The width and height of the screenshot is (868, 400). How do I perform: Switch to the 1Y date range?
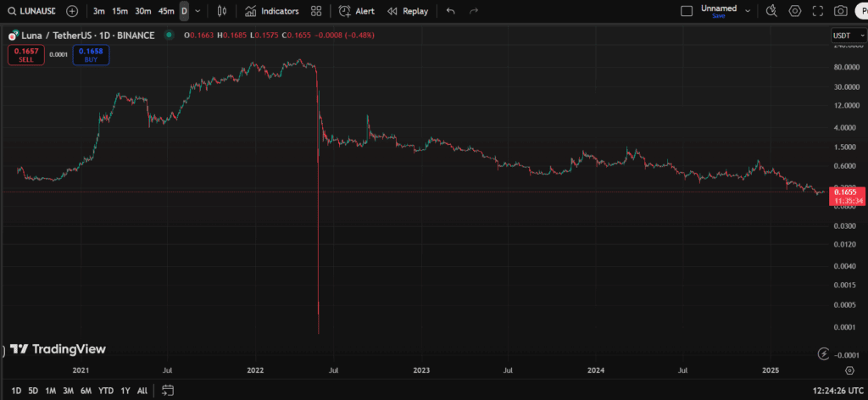[125, 391]
